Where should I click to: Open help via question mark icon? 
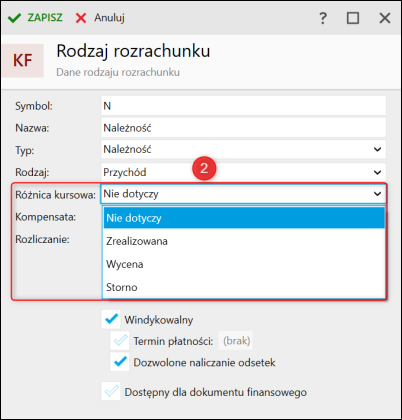click(323, 18)
